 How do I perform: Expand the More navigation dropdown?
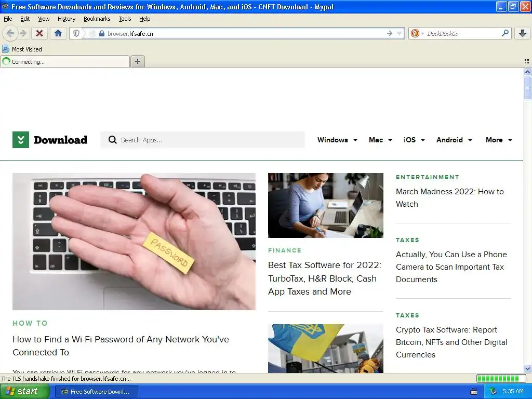coord(499,140)
